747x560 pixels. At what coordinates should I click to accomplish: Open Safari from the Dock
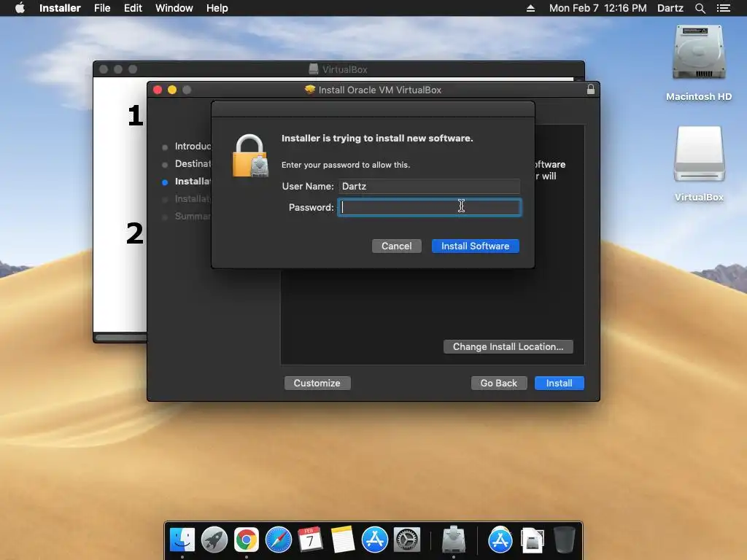coord(278,540)
